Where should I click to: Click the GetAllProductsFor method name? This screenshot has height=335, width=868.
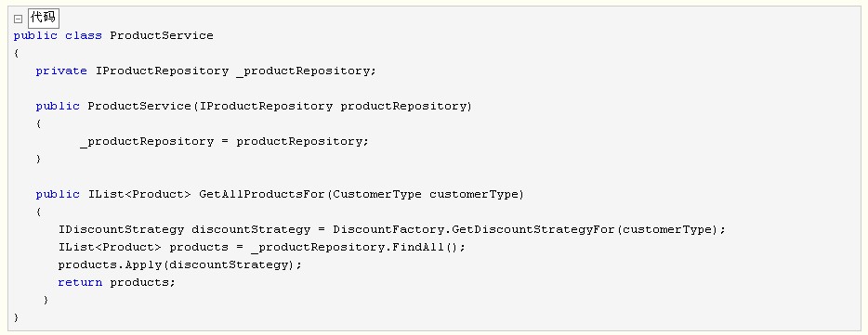click(261, 195)
